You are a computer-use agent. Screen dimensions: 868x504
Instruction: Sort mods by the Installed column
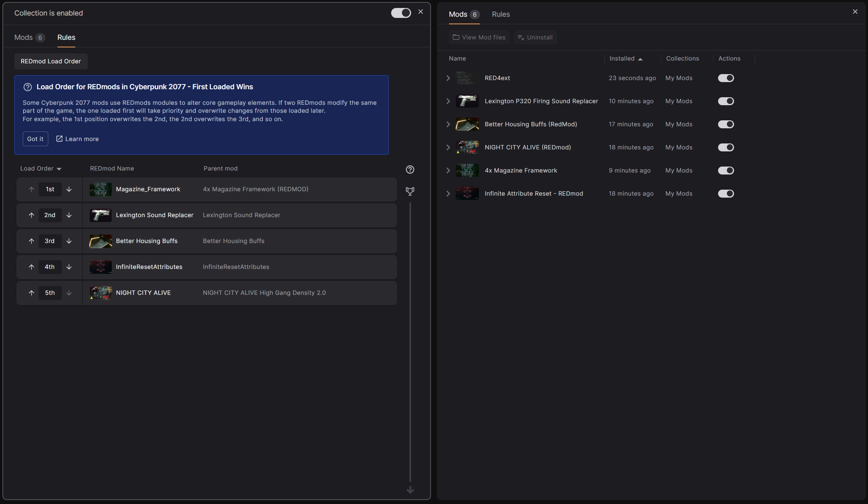[x=626, y=59]
